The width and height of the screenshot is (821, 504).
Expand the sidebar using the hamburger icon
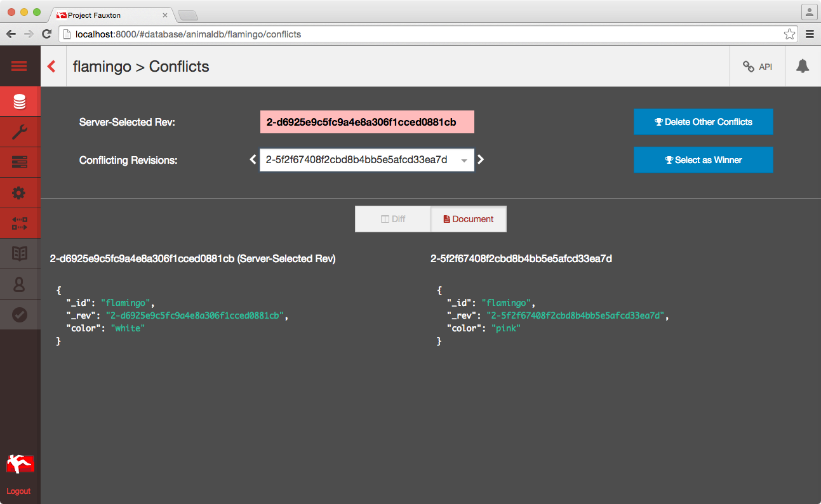tap(20, 66)
